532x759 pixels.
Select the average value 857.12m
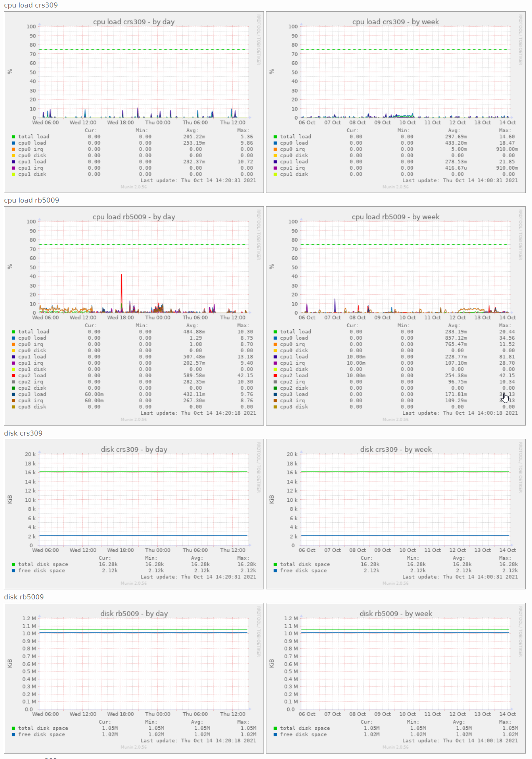pyautogui.click(x=456, y=338)
